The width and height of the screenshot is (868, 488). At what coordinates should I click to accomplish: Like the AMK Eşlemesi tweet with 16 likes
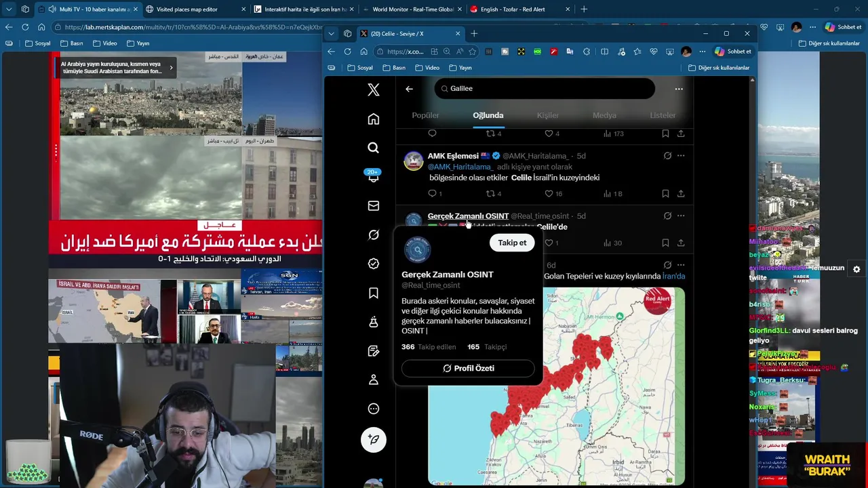(x=554, y=194)
